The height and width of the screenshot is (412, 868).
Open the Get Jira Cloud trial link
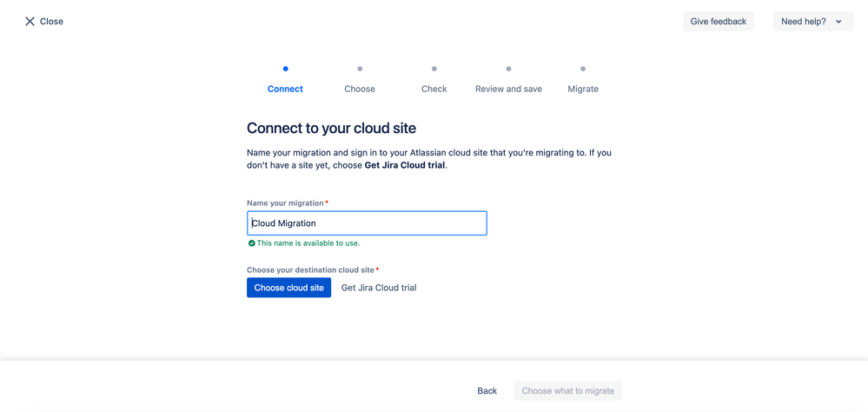coord(379,288)
